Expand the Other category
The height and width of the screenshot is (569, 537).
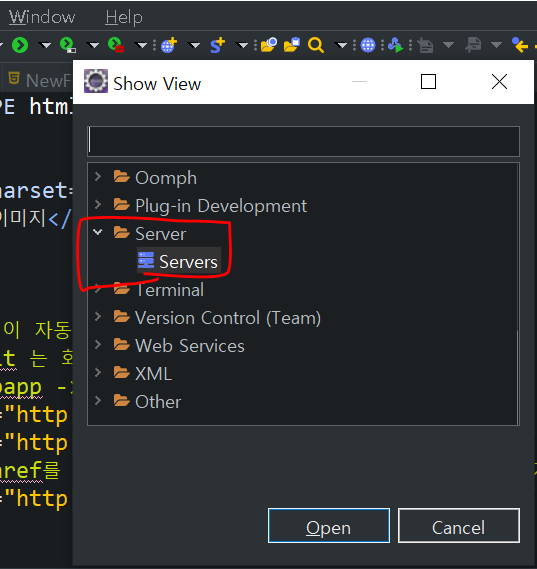coord(98,400)
